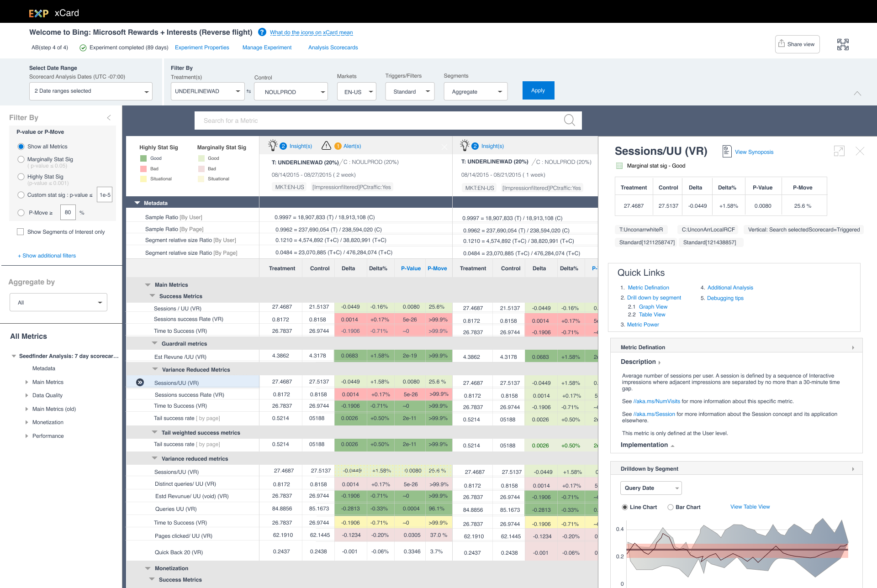Image resolution: width=877 pixels, height=588 pixels.
Task: Open Show additional filters link
Action: tap(47, 256)
